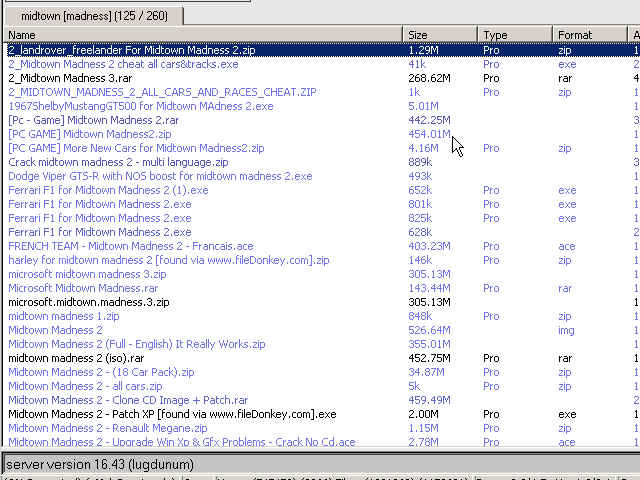
Task: Sort results by the Size column header
Action: 440,35
